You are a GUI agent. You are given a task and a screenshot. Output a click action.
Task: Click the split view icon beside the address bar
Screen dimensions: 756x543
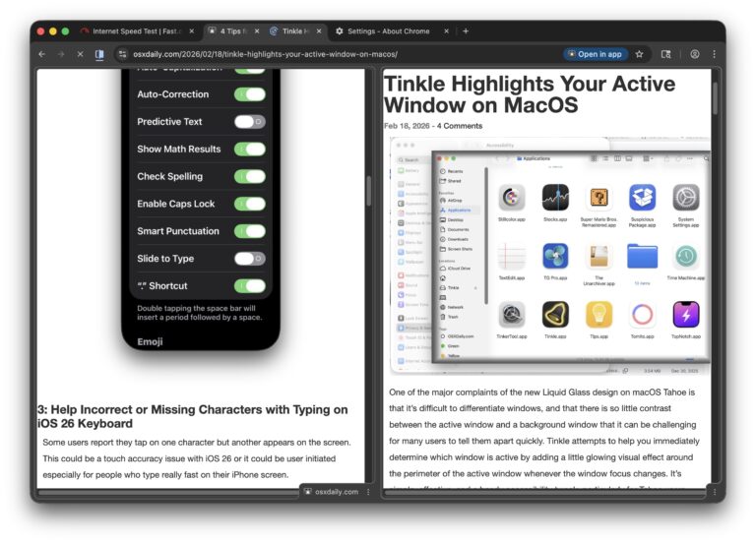pyautogui.click(x=99, y=54)
